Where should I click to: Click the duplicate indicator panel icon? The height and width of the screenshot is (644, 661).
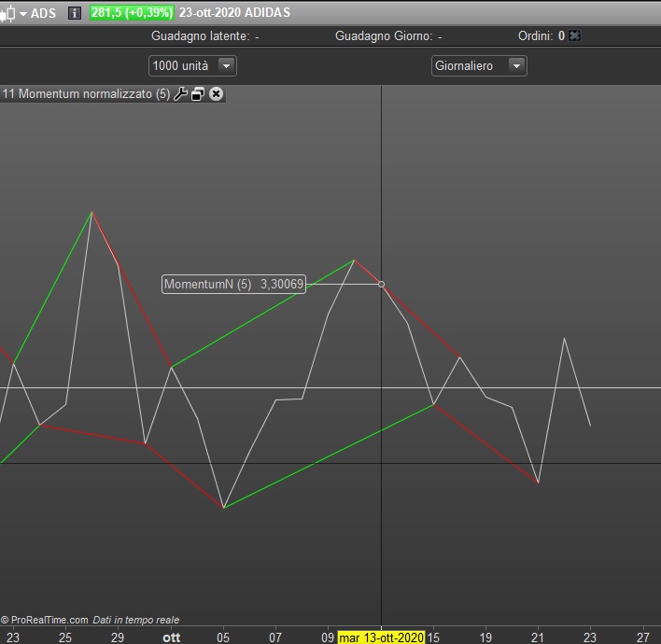click(198, 94)
